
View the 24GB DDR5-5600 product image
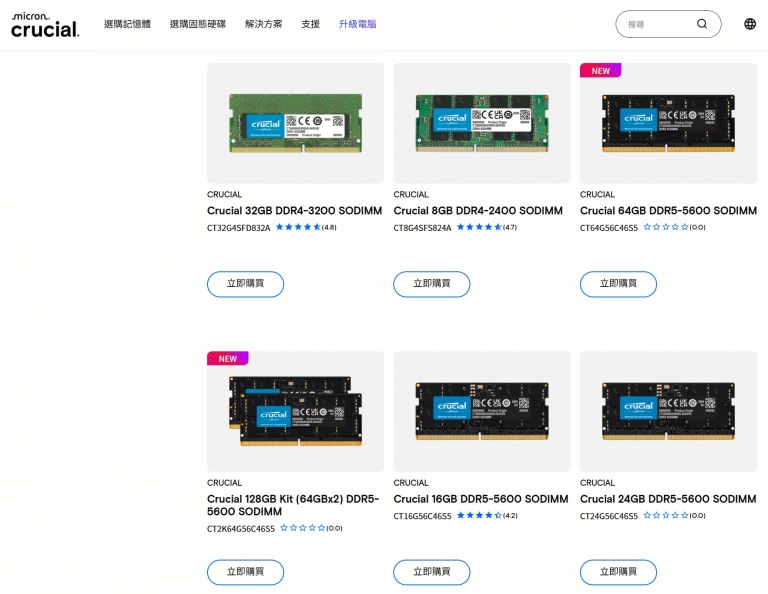(669, 411)
